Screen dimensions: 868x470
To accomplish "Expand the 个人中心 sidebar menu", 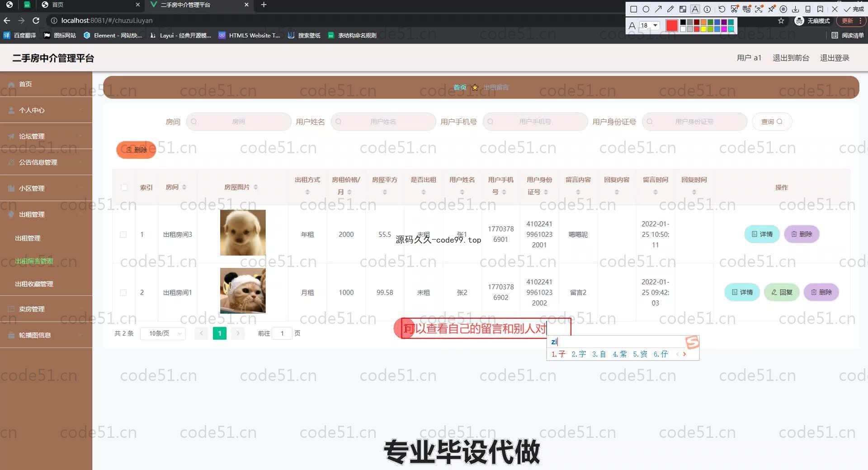I will (46, 110).
